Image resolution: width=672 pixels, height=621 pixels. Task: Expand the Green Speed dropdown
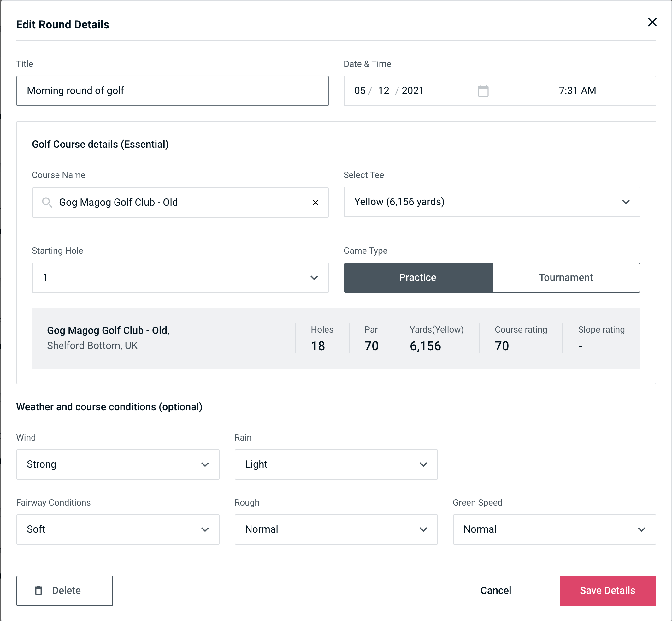pyautogui.click(x=554, y=529)
